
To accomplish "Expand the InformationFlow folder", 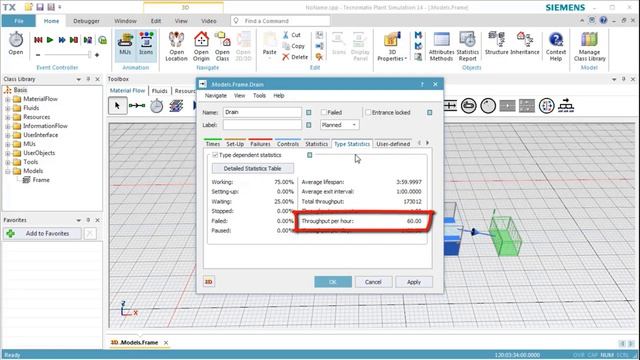I will [7, 126].
